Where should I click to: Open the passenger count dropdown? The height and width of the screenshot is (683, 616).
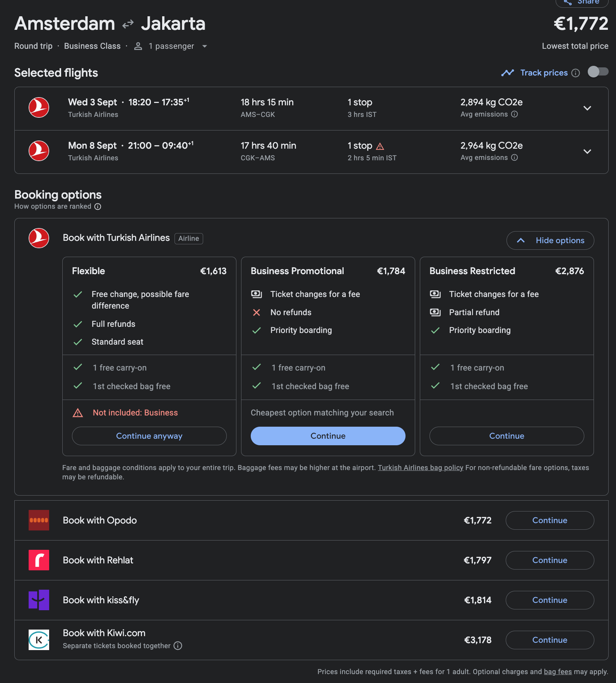tap(204, 46)
